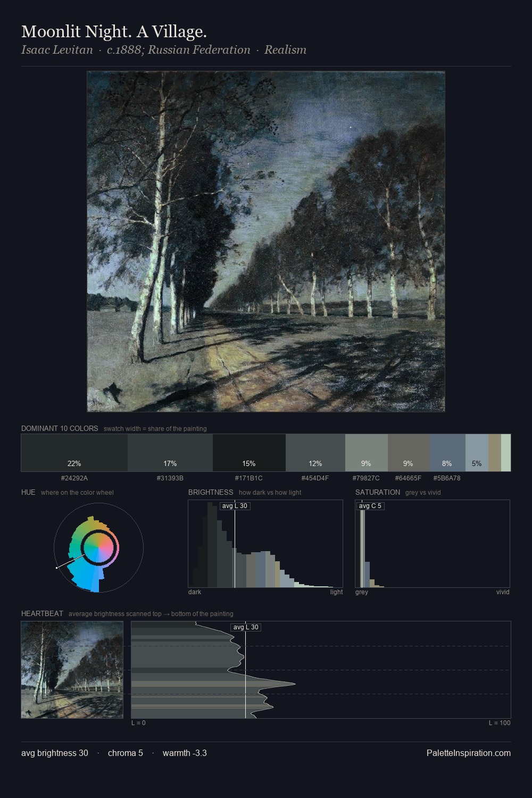Click the 'L = 0' axis label
Image resolution: width=532 pixels, height=798 pixels.
[138, 723]
